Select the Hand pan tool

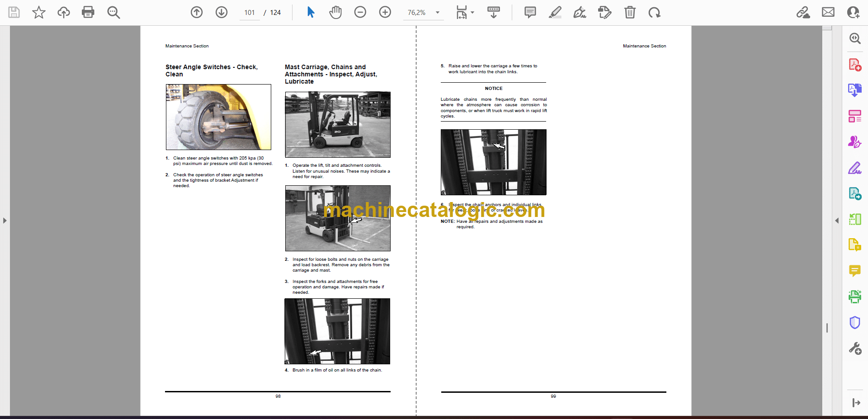pos(335,12)
